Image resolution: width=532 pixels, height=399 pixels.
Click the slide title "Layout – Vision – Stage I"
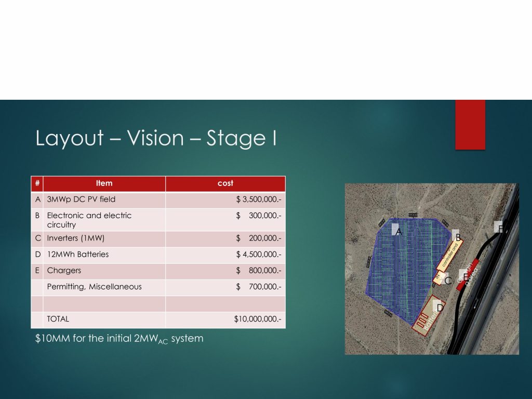(x=156, y=138)
